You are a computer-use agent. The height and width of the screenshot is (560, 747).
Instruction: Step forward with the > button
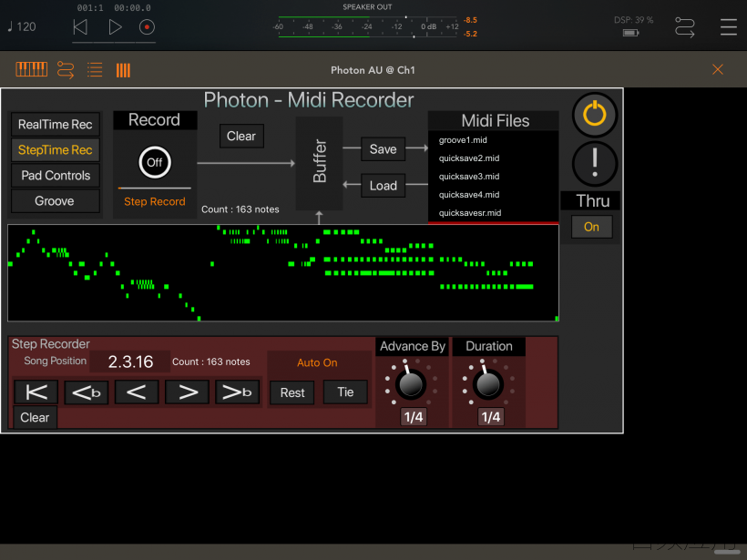coord(188,392)
